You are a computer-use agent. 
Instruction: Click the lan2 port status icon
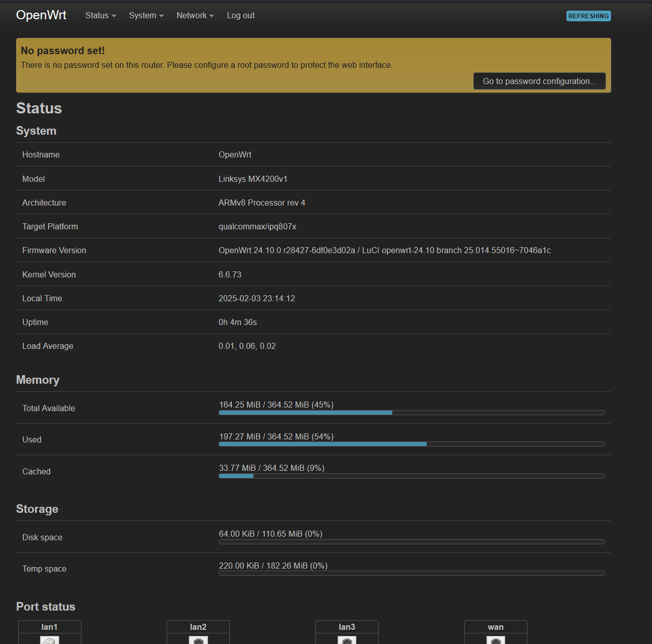tap(198, 640)
